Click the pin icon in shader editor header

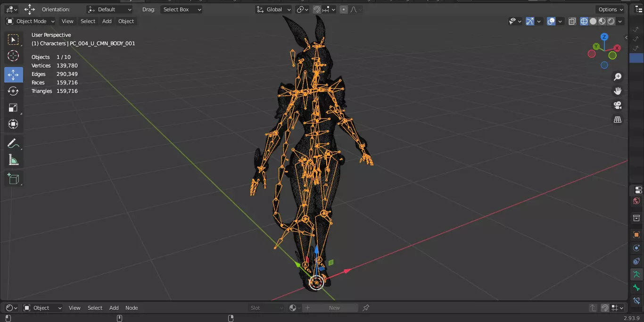(366, 308)
